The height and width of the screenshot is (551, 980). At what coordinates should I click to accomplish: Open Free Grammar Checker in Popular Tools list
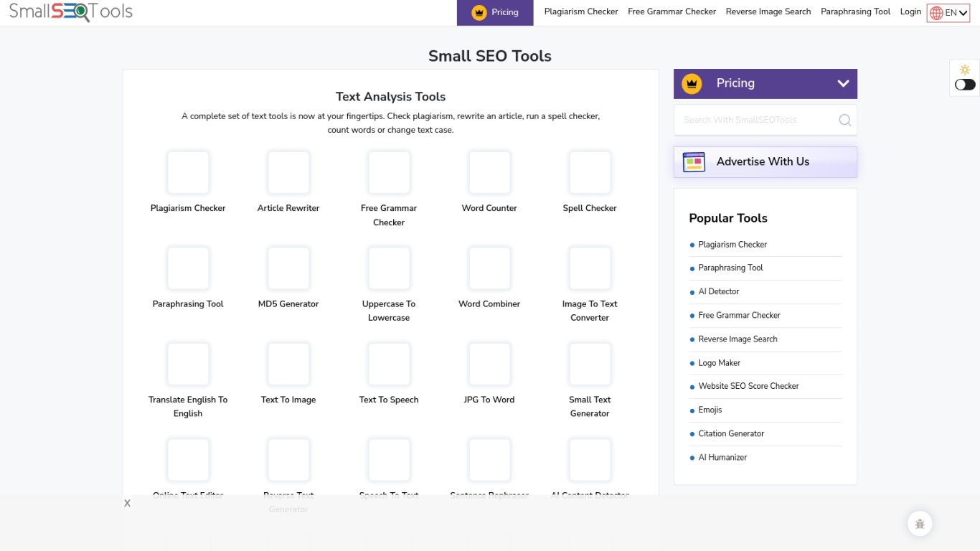click(x=739, y=315)
